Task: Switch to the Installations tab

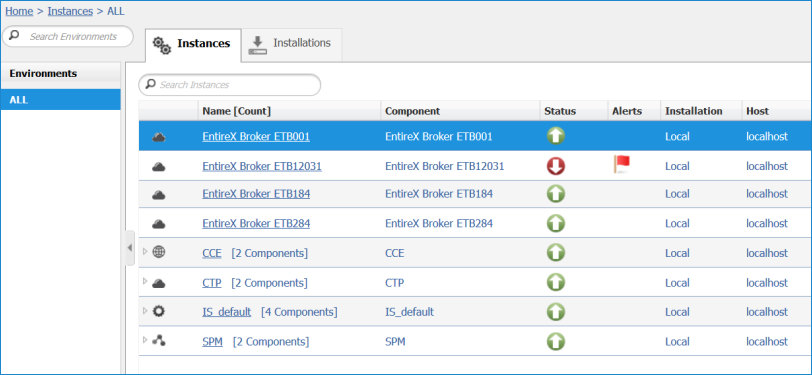Action: coord(292,44)
